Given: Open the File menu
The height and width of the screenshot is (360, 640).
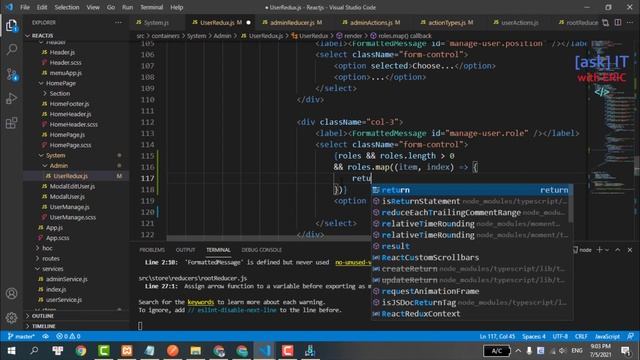Looking at the screenshot, I should tap(25, 7).
